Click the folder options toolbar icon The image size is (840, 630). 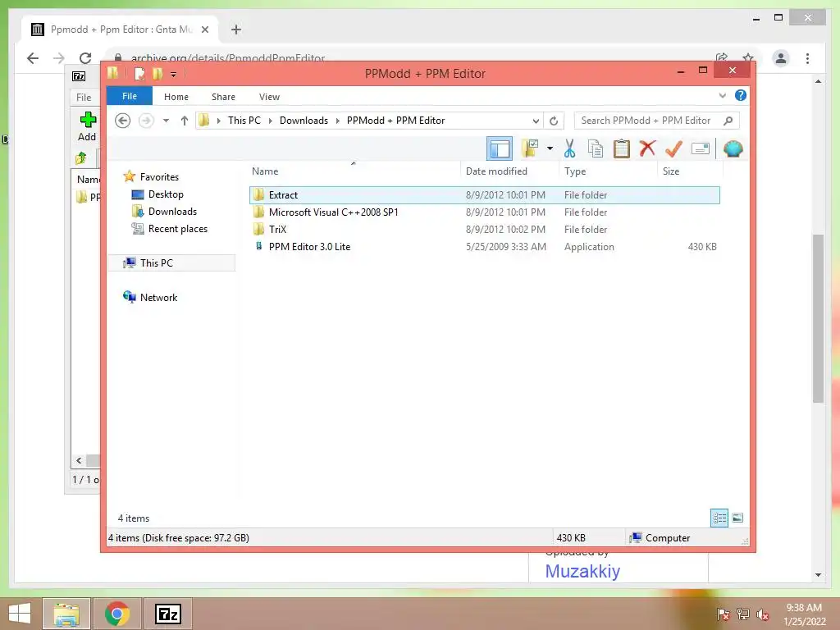click(531, 148)
